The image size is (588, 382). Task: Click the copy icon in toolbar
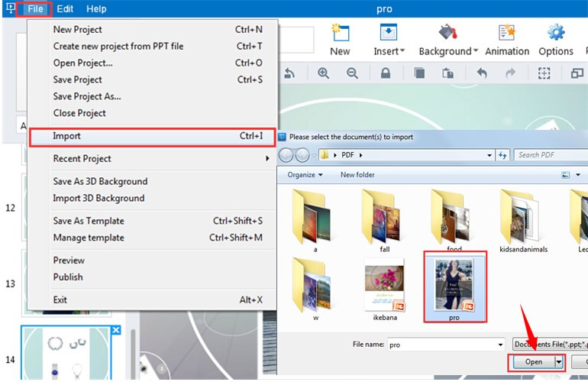click(x=419, y=73)
